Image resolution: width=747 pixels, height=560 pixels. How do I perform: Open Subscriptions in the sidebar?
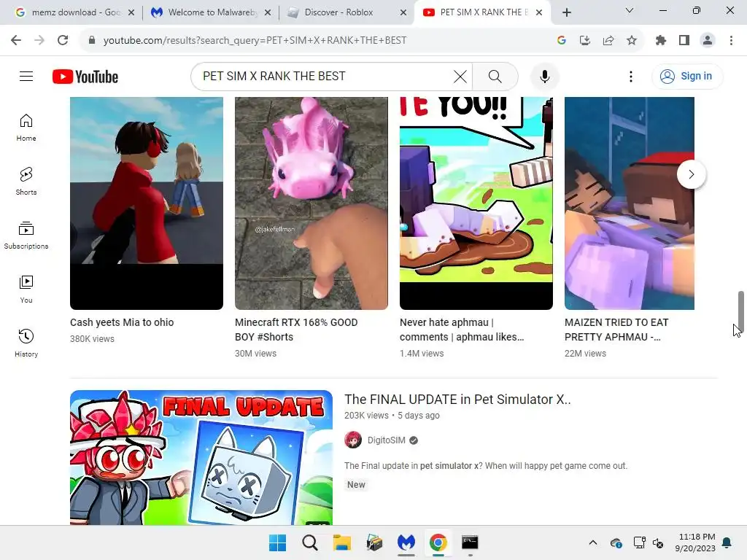[x=26, y=236]
